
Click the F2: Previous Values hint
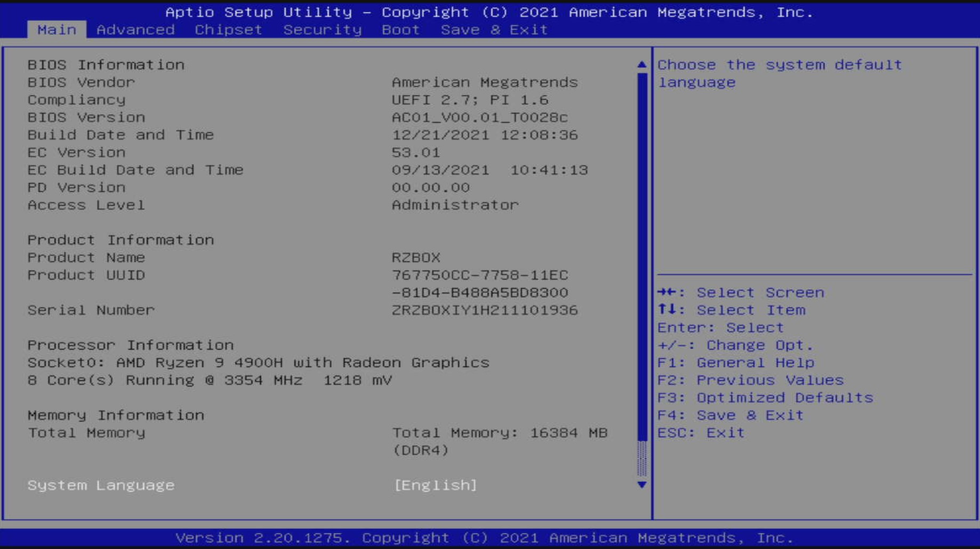click(x=750, y=380)
